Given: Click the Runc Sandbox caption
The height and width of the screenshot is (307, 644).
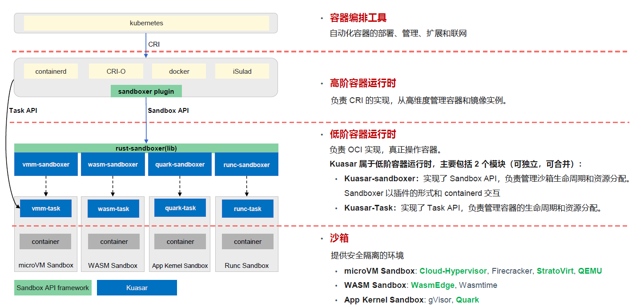Looking at the screenshot, I should coord(247,266).
